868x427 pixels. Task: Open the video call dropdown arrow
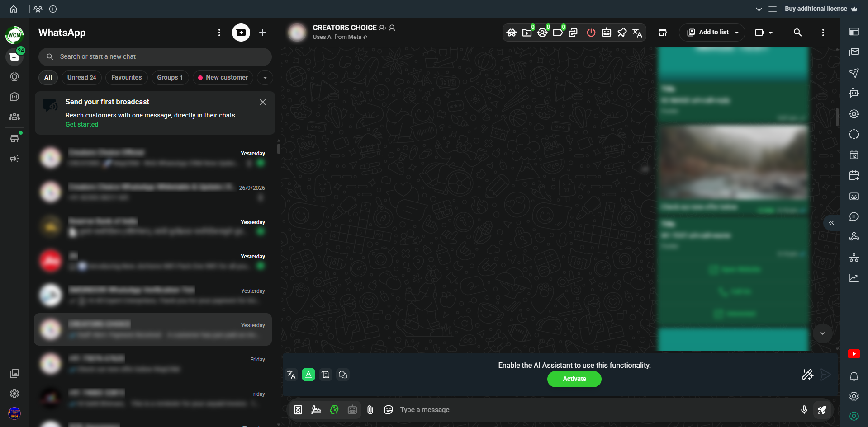(771, 33)
